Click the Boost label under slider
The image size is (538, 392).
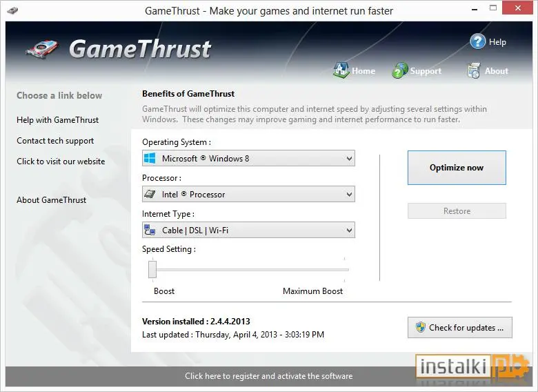click(164, 291)
